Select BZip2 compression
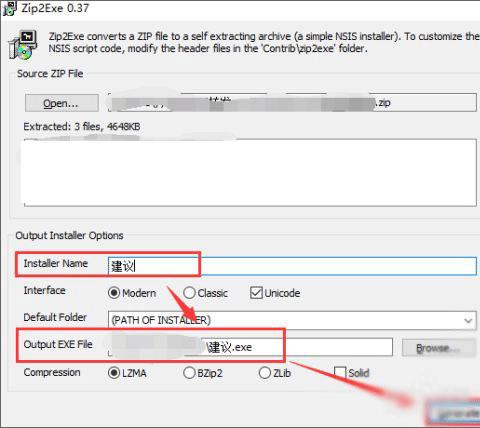The image size is (480, 428). tap(203, 373)
